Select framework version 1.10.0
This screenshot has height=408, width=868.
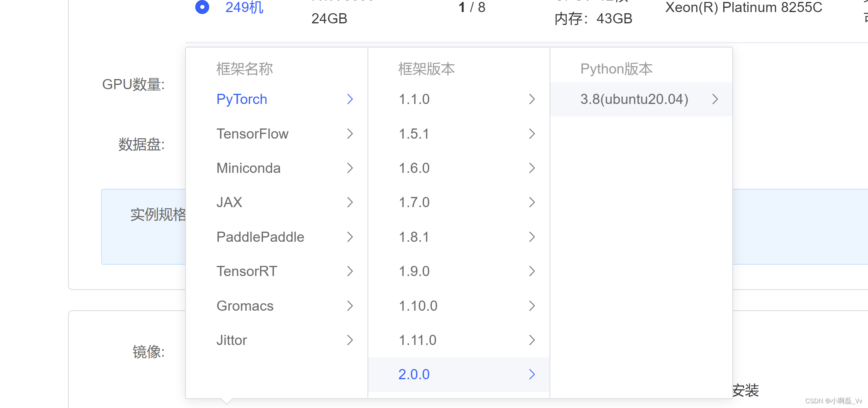(x=418, y=306)
